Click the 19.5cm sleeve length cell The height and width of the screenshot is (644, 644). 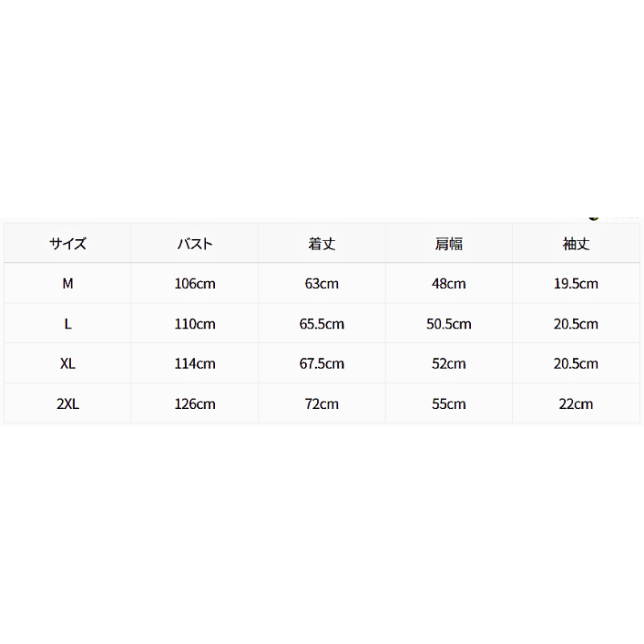[576, 283]
